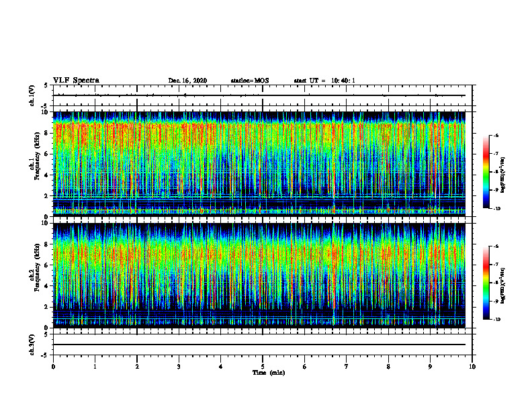
Task: Click the ch.3 voltage waveform trace
Action: (x=259, y=345)
